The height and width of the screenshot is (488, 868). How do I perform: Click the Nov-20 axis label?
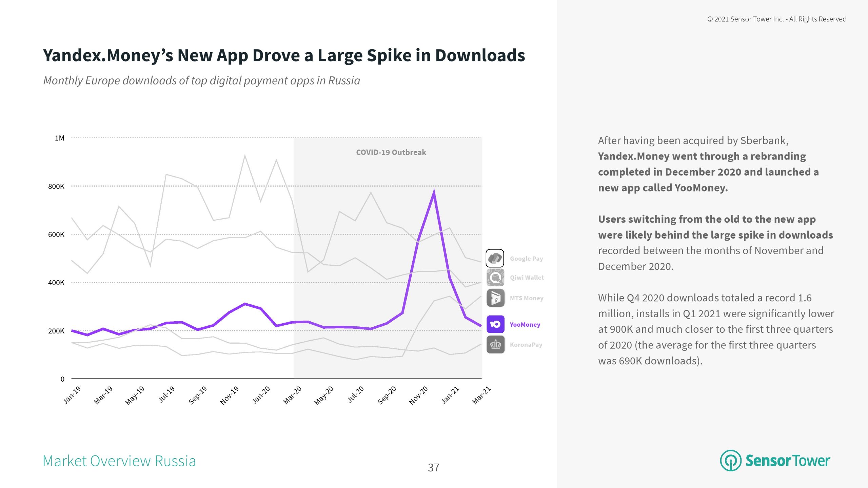click(x=418, y=395)
